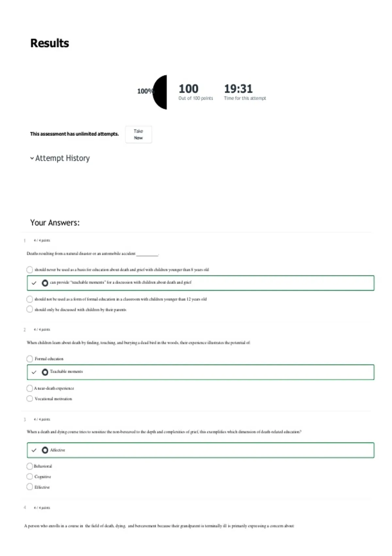Select the Cognitive radio button
Image resolution: width=392 pixels, height=556 pixels.
click(x=29, y=477)
